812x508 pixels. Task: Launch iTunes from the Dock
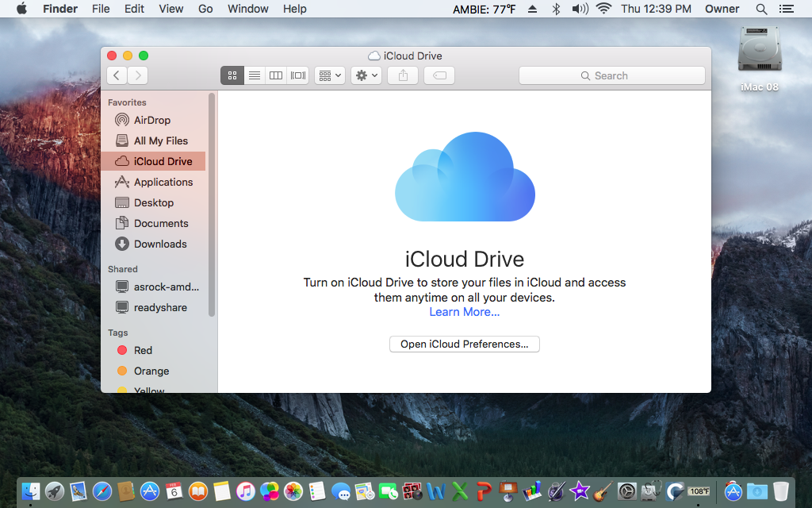point(246,491)
